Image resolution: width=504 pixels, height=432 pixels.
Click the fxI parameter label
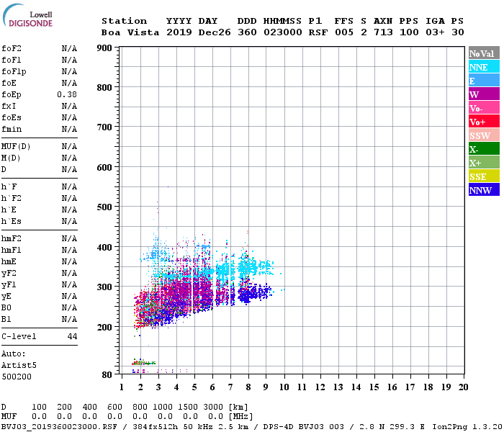(9, 106)
